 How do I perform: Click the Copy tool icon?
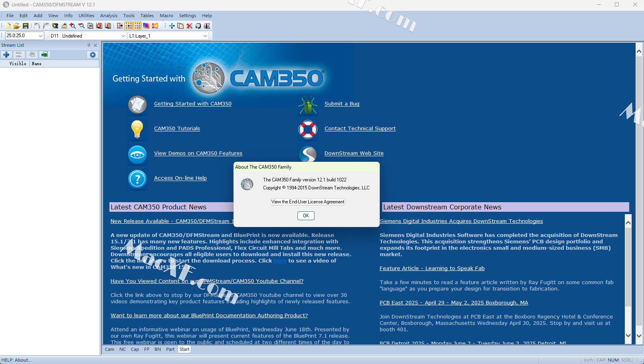click(x=180, y=26)
